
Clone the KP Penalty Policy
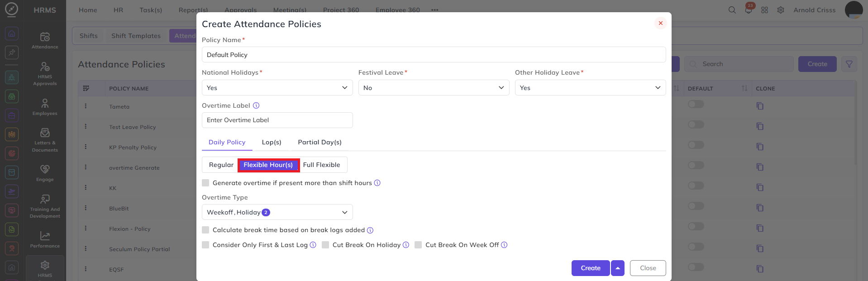(x=760, y=147)
